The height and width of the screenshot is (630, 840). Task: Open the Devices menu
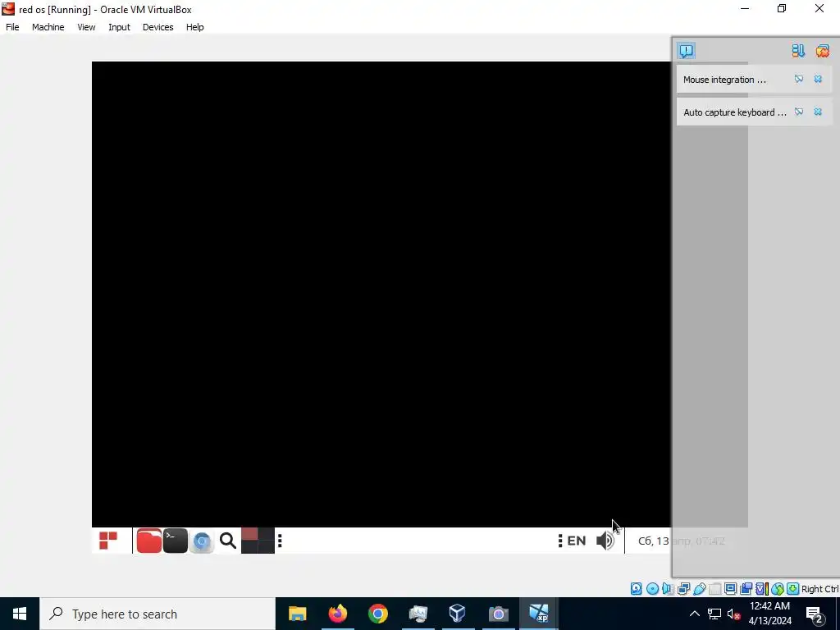point(158,27)
